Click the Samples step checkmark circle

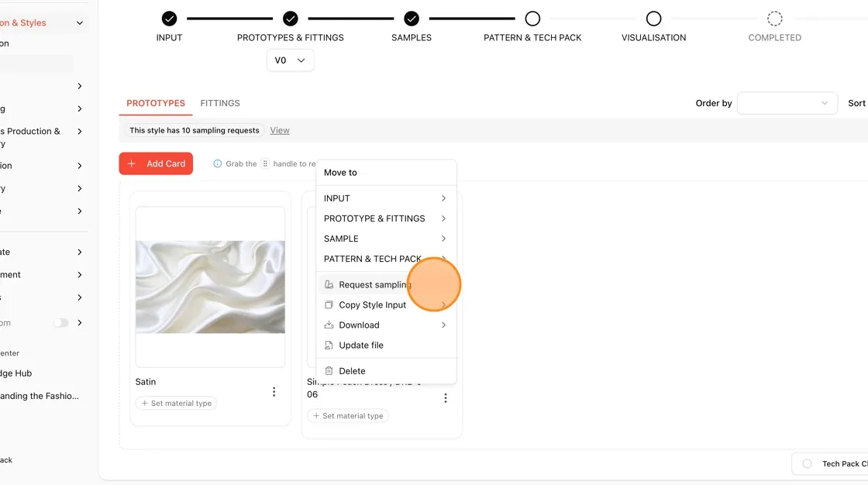[412, 19]
